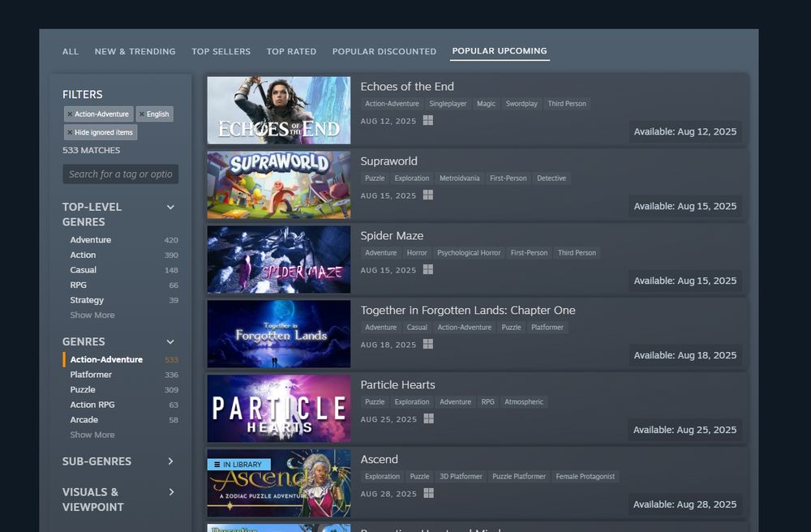Open the Spider Maze thumbnail
811x532 pixels.
pos(279,259)
